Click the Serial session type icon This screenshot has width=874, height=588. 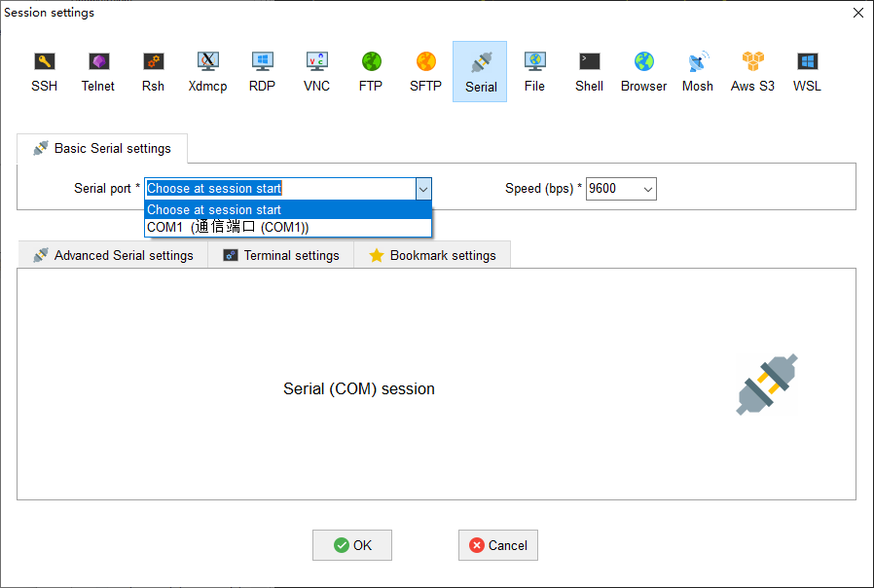pyautogui.click(x=481, y=72)
